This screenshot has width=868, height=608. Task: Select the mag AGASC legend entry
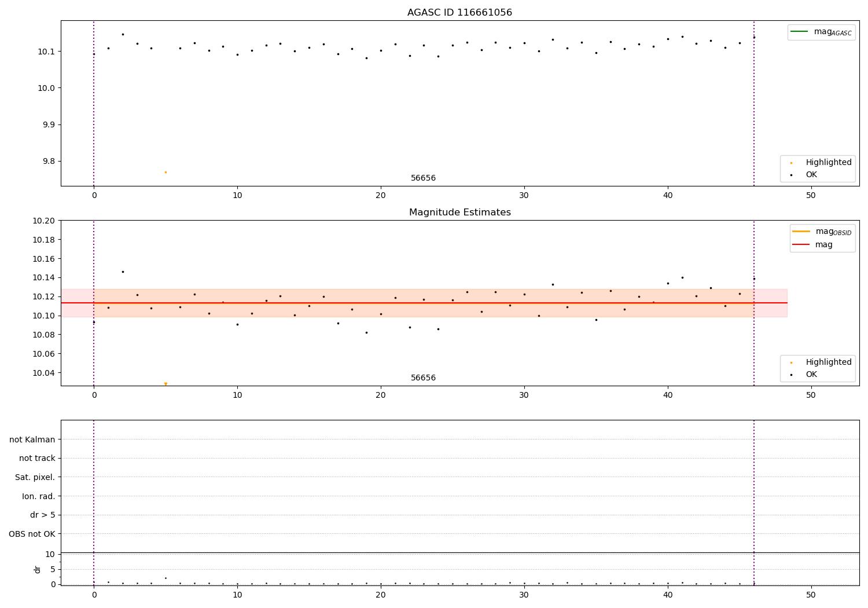point(821,32)
